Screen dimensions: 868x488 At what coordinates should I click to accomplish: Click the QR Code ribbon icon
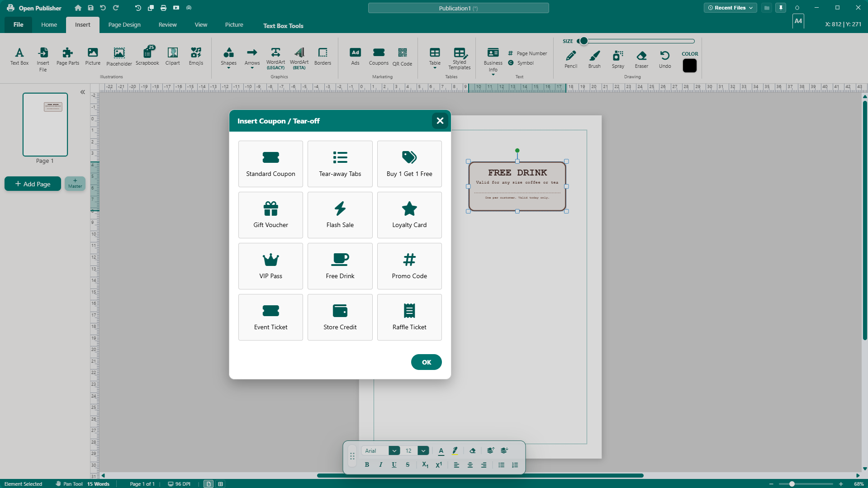tap(402, 57)
